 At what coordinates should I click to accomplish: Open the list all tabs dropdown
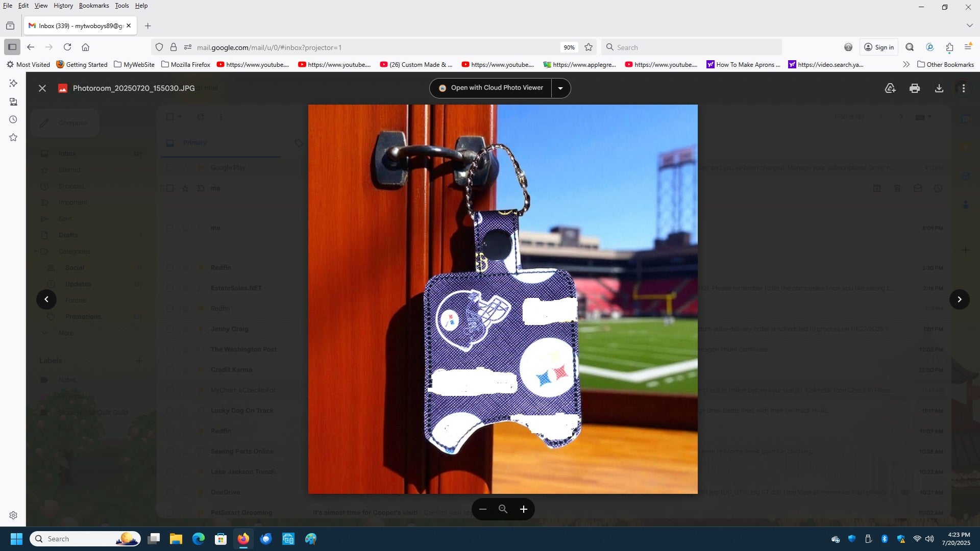(x=969, y=26)
